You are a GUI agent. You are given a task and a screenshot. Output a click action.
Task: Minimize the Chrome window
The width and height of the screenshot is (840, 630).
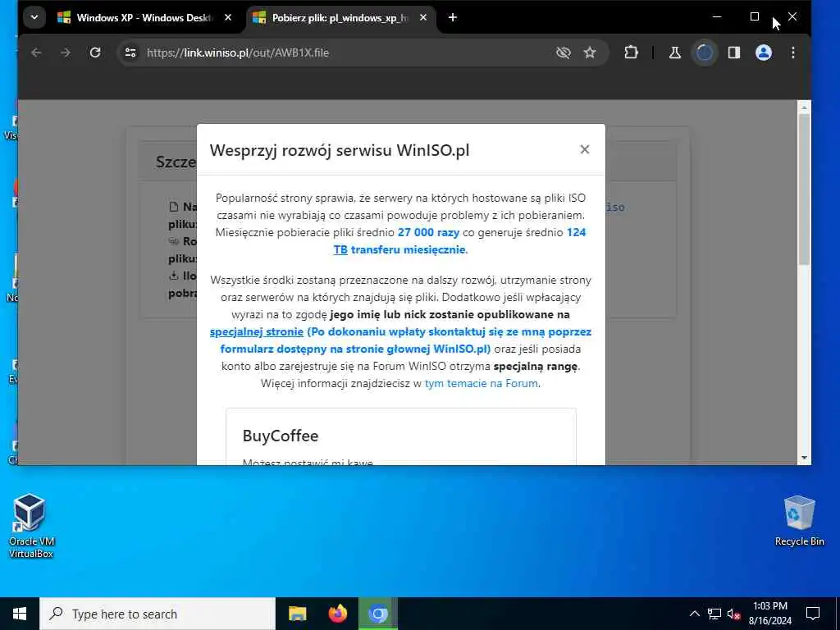click(717, 17)
